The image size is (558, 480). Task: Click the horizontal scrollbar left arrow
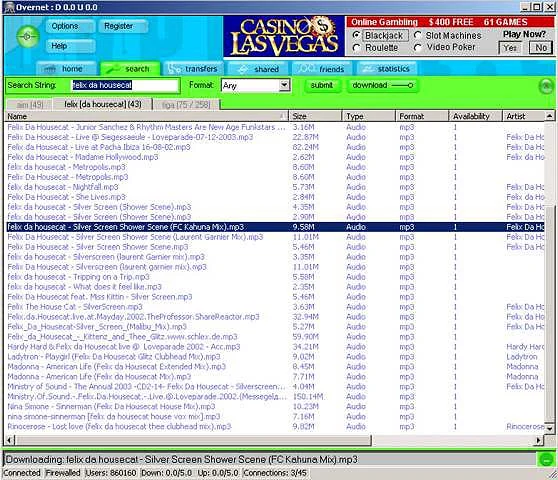click(10, 441)
